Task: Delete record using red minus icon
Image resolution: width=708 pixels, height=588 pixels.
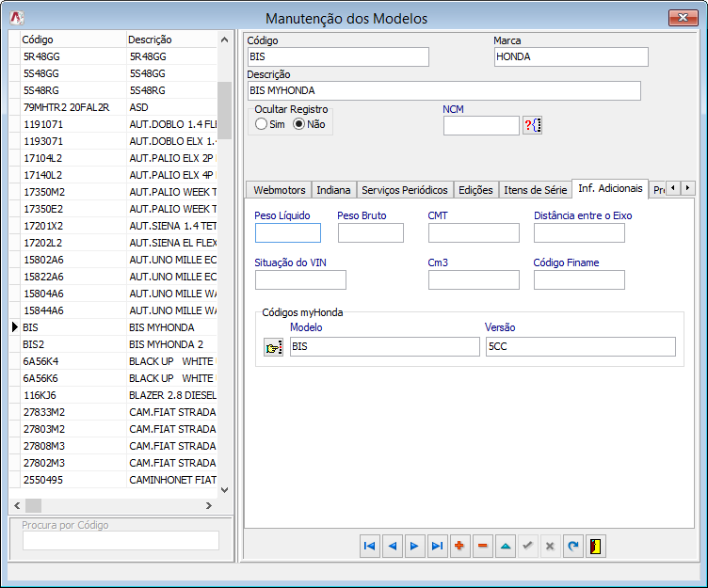Action: point(482,547)
